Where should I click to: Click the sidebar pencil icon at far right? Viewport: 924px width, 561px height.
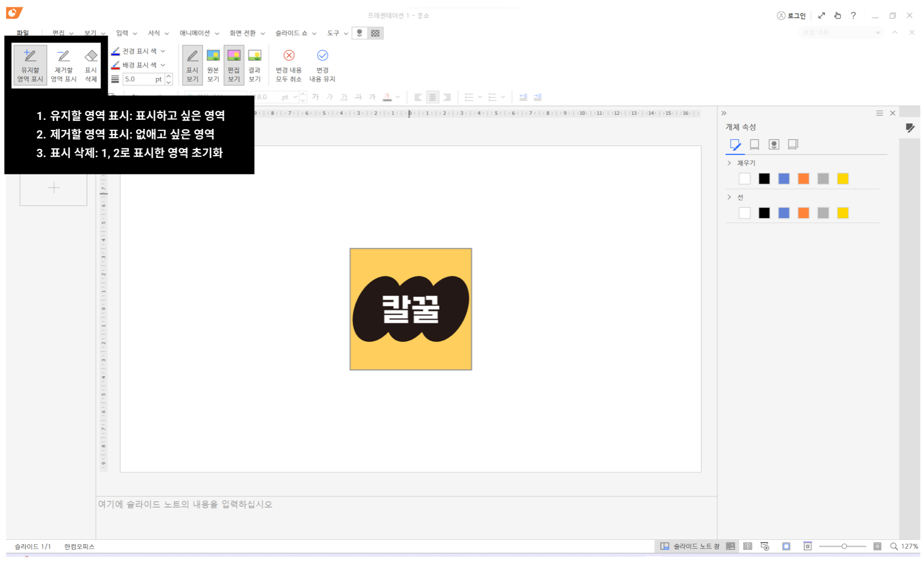(x=910, y=128)
